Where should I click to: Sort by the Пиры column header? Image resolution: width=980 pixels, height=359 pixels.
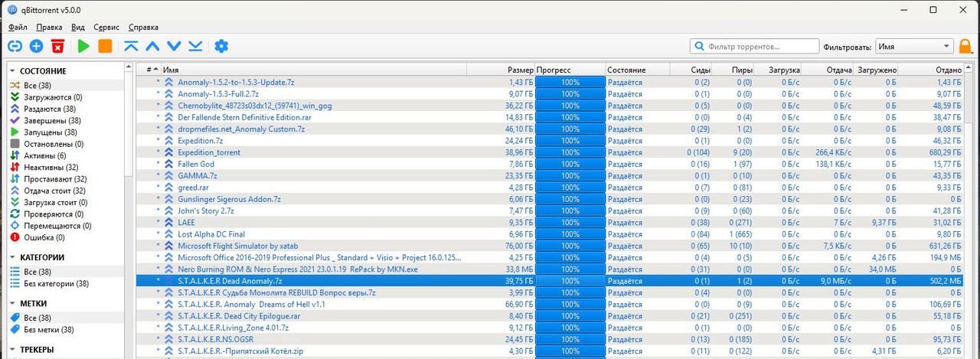click(x=733, y=70)
